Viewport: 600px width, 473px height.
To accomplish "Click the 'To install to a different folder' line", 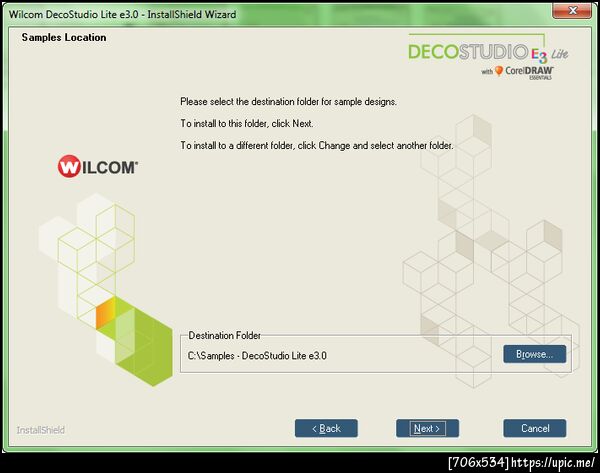I will click(x=317, y=145).
